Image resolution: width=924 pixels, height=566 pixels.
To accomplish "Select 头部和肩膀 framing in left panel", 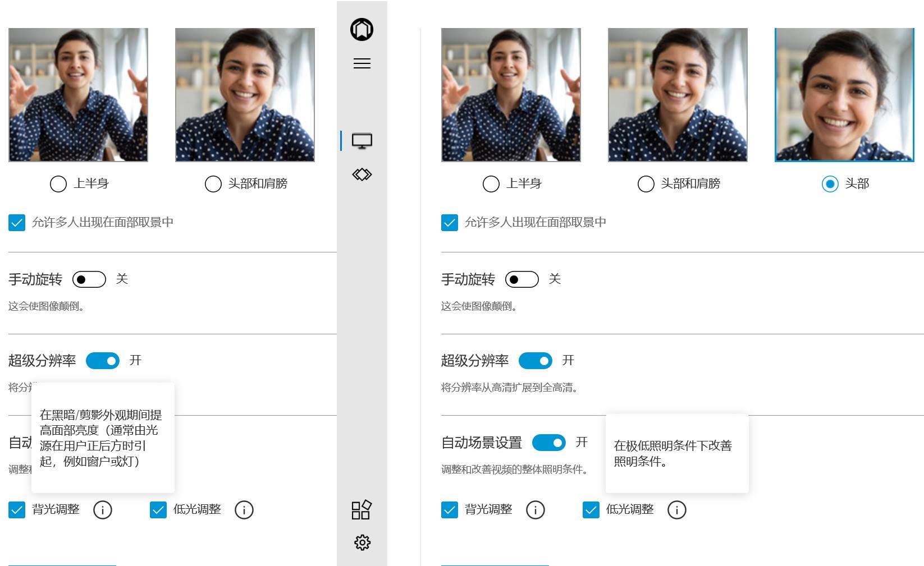I will (x=213, y=183).
